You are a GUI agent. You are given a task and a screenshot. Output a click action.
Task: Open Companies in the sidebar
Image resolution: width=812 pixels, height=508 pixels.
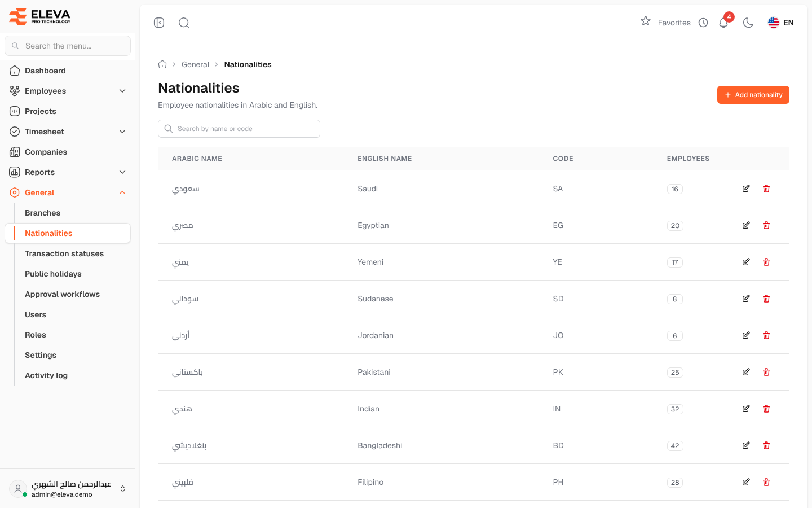pyautogui.click(x=68, y=152)
